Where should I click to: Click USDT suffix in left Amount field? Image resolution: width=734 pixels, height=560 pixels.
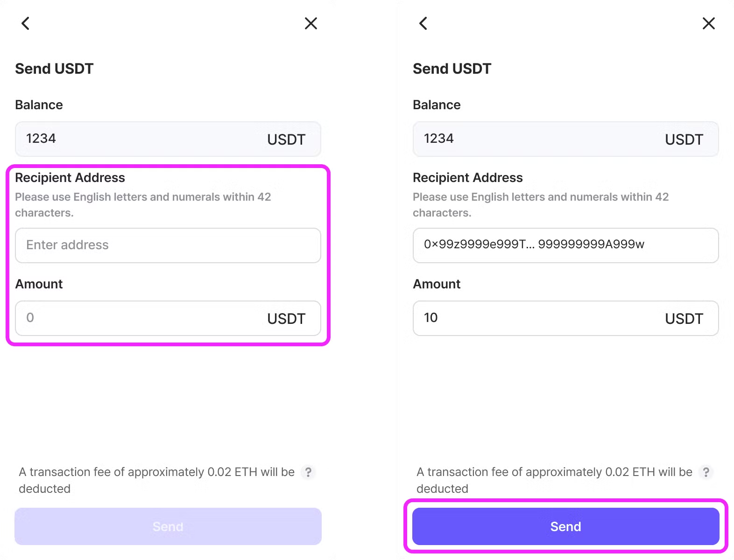286,319
